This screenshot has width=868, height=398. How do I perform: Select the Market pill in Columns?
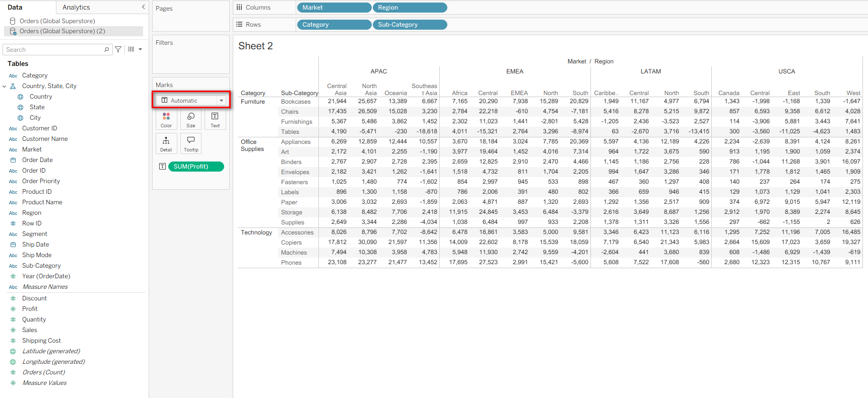[334, 8]
